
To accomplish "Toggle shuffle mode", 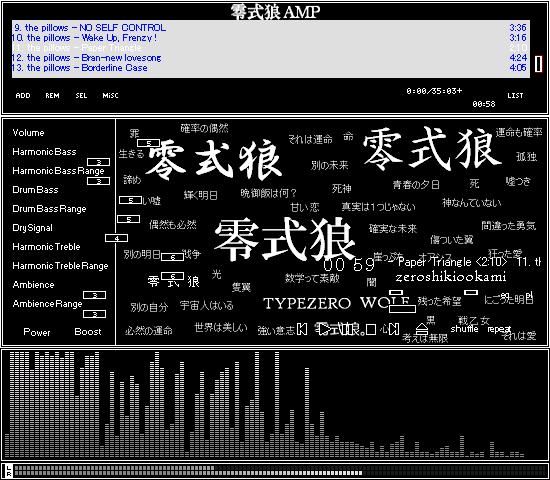I will click(464, 329).
